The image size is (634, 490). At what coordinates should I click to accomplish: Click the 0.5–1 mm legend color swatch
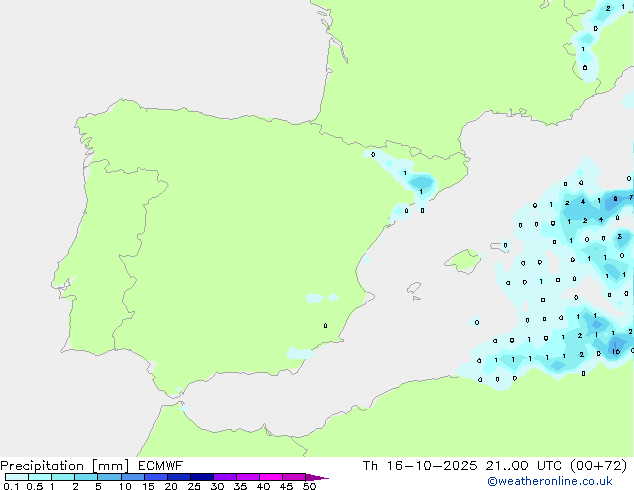point(40,477)
